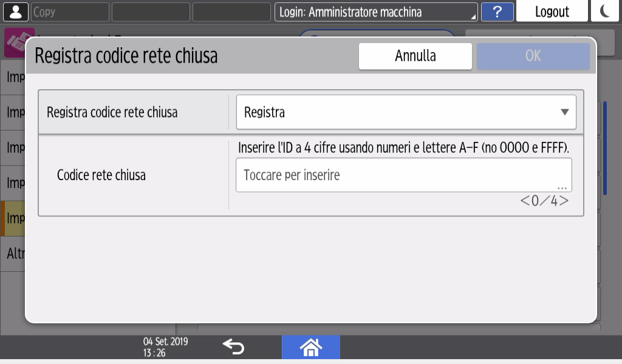Viewport: 622px width, 364px height.
Task: Tap the user profile icon
Action: coord(15,12)
